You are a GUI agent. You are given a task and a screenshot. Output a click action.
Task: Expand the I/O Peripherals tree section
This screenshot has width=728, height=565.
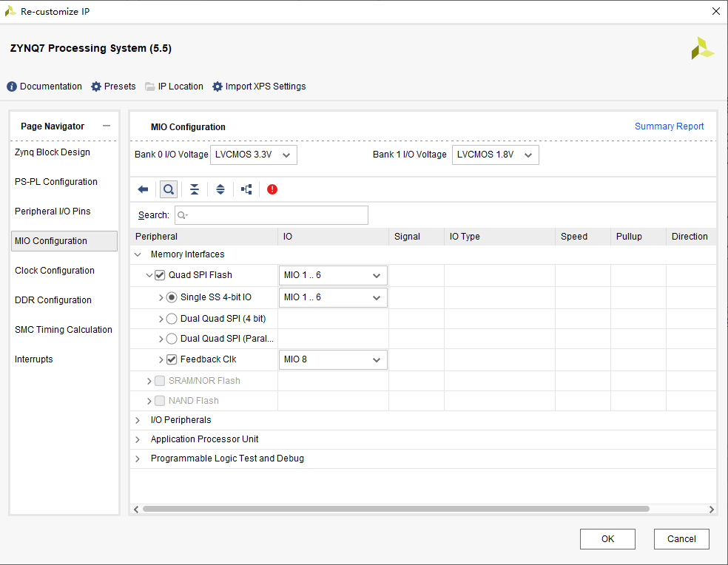138,420
